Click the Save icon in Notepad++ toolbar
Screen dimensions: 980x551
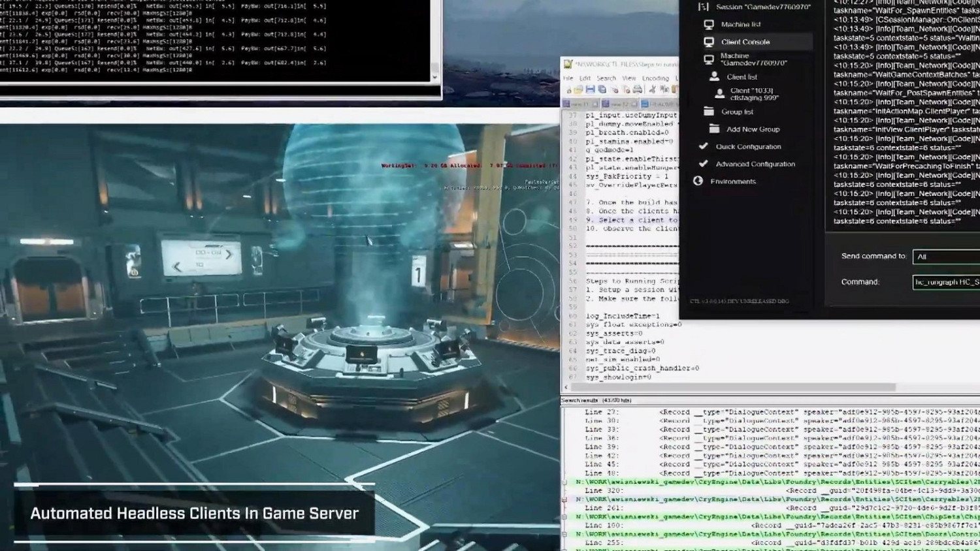(591, 89)
